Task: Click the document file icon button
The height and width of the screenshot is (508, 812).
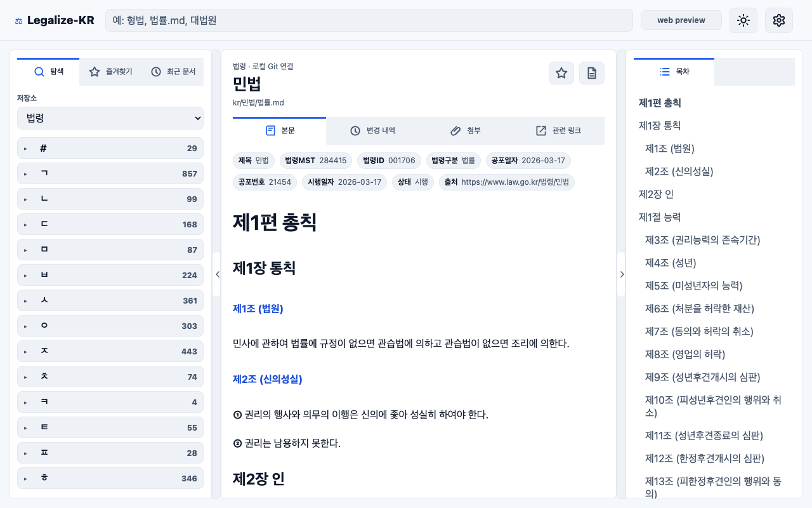Action: [592, 73]
